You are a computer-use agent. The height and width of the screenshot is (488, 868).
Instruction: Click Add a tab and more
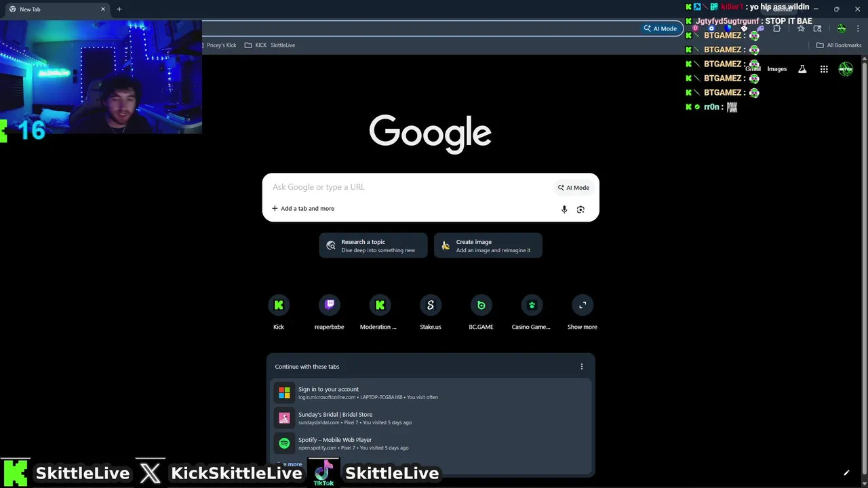303,209
